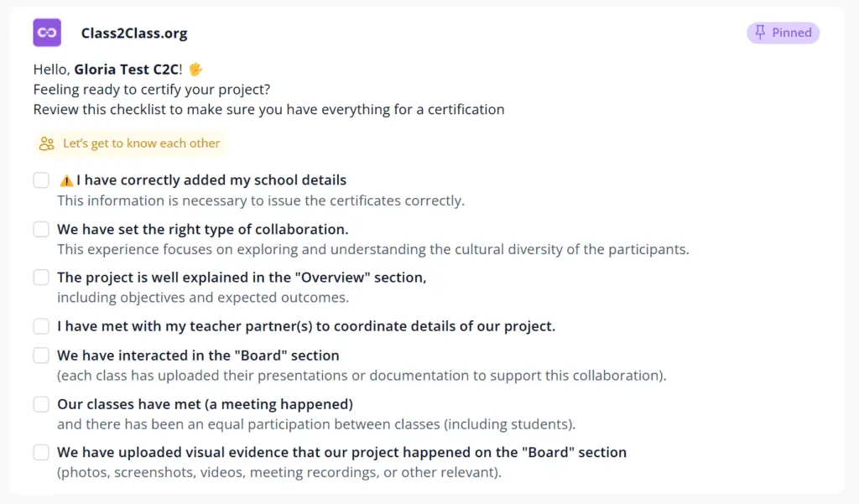This screenshot has height=504, width=859.
Task: Click label 'Our classes have met (a meeting happened)'
Action: 205,404
